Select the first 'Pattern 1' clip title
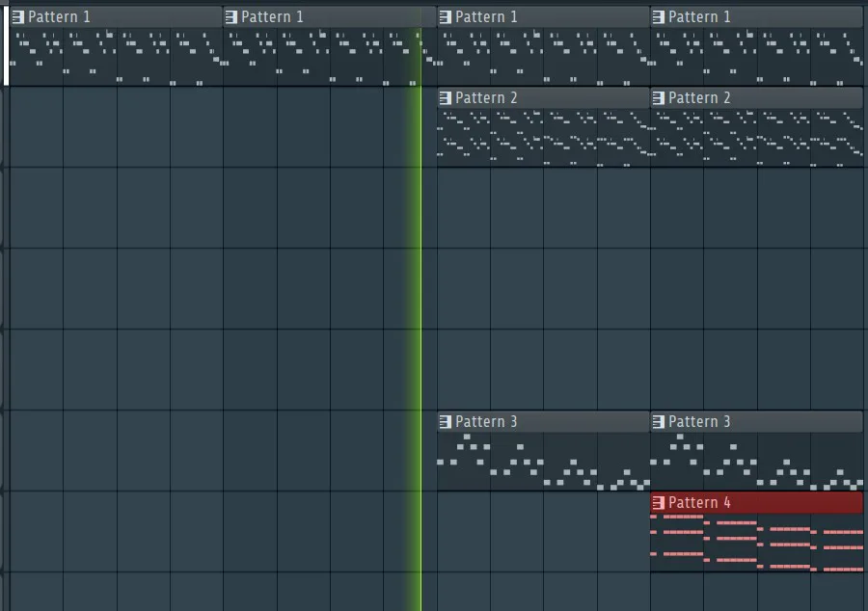This screenshot has width=868, height=611. [59, 17]
